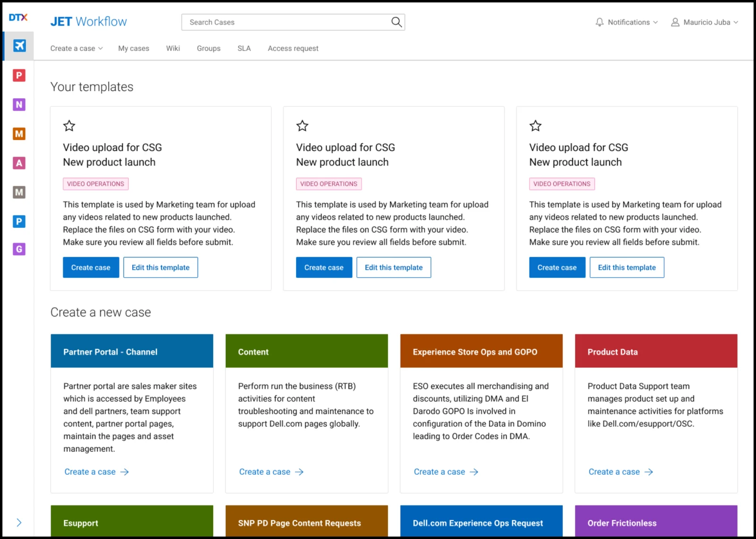
Task: Go to My cases
Action: (x=134, y=48)
